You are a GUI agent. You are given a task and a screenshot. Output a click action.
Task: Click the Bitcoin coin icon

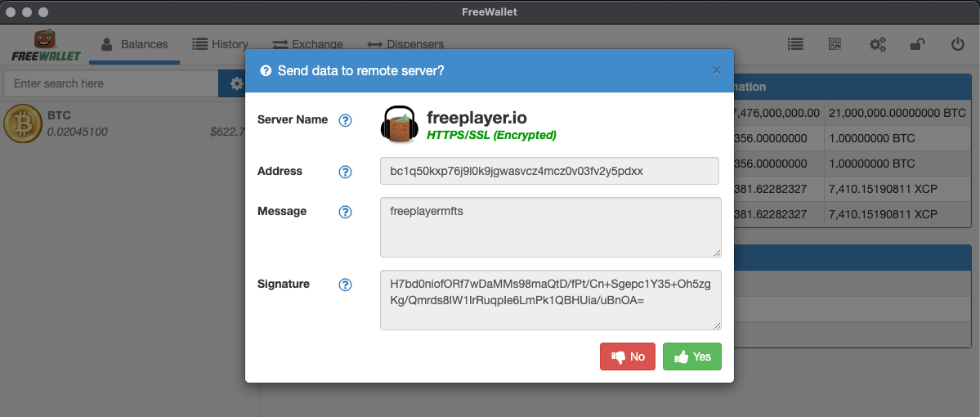(23, 123)
